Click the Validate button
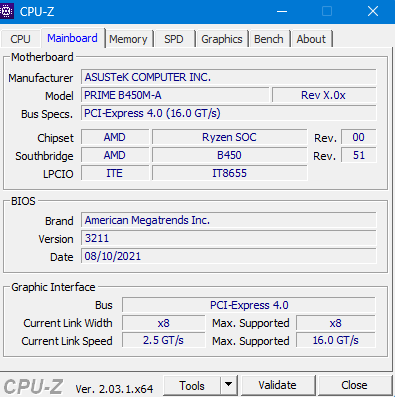Viewport: 395px width, 397px height. coord(278,385)
